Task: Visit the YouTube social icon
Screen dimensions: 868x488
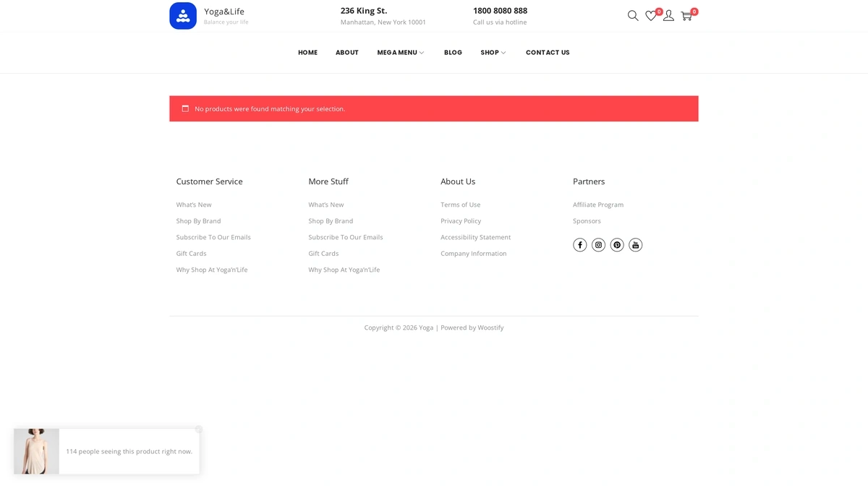Action: (x=635, y=245)
